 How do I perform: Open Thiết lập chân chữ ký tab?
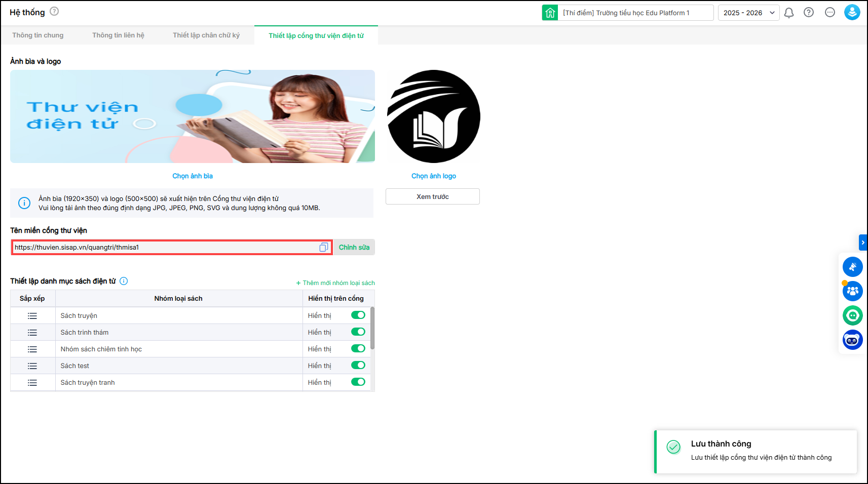pyautogui.click(x=206, y=35)
